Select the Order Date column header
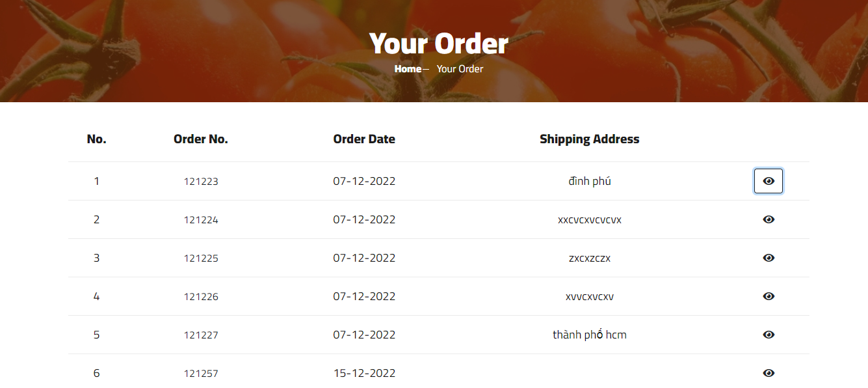This screenshot has height=388, width=868. pyautogui.click(x=364, y=139)
